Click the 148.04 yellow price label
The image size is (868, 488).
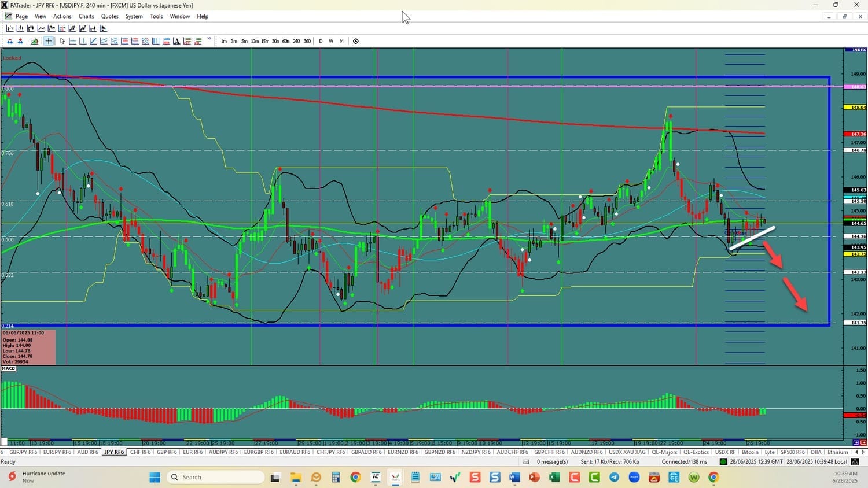pos(855,107)
